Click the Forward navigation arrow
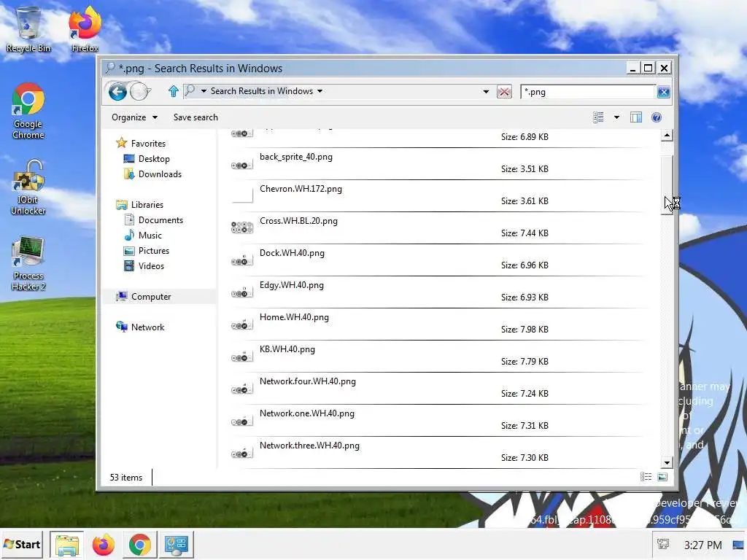747x560 pixels. pyautogui.click(x=139, y=91)
